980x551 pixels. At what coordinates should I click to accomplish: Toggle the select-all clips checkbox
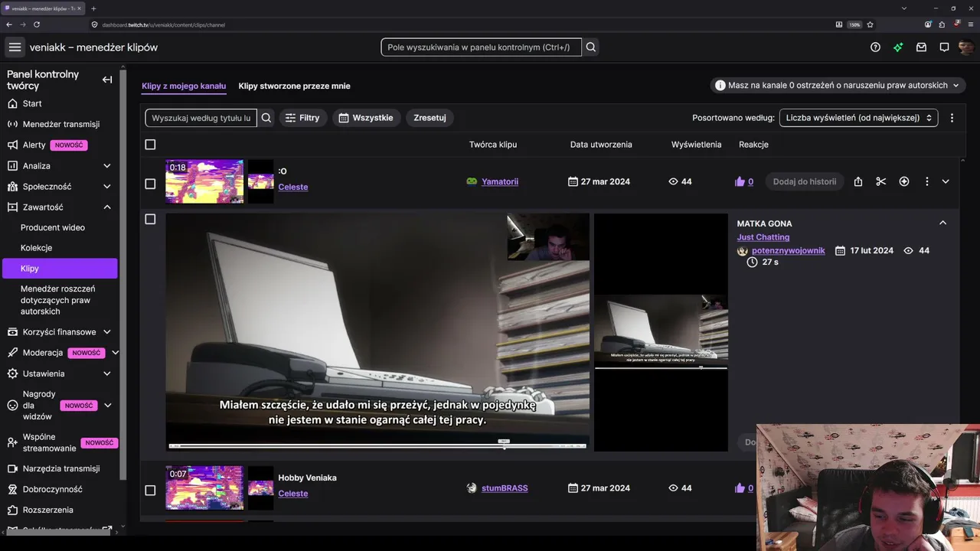coord(150,145)
